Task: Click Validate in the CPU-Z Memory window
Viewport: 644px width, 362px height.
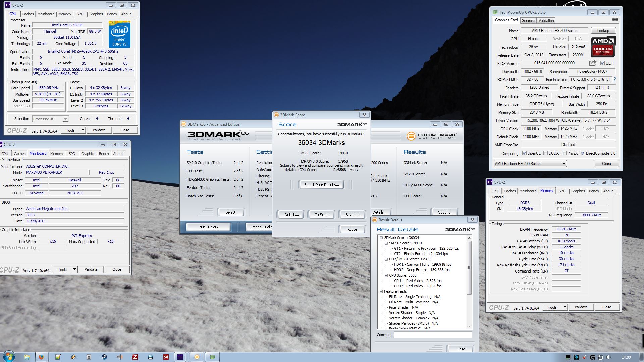Action: point(581,307)
